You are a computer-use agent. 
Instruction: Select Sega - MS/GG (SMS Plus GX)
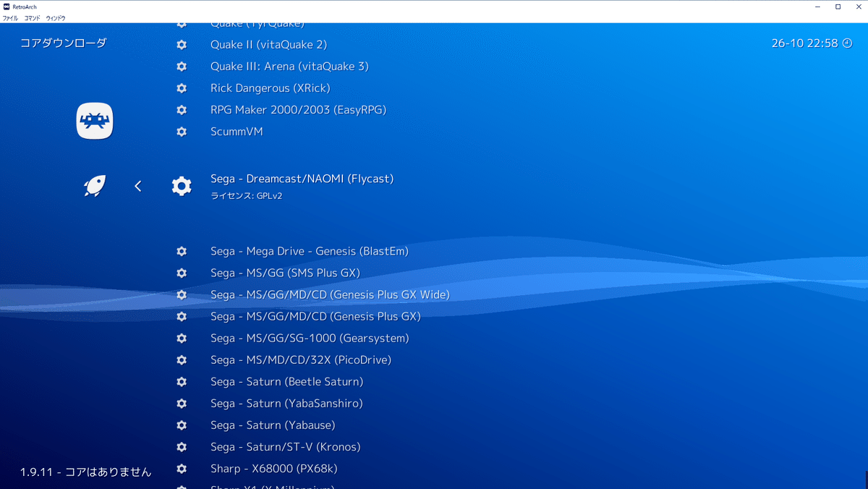[285, 273]
